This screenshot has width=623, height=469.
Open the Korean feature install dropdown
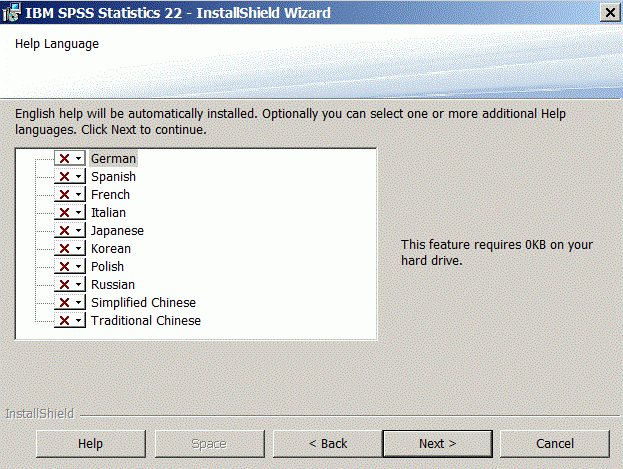(70, 248)
